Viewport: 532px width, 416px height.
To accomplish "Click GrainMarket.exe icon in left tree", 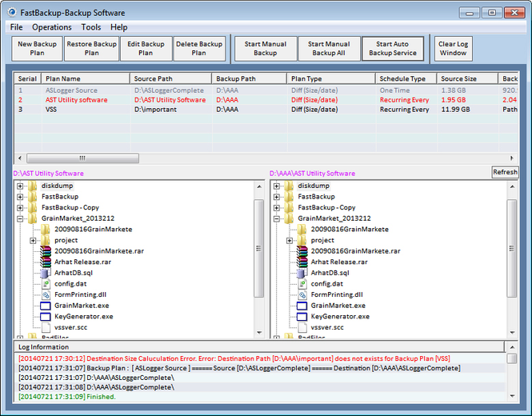I will coord(45,306).
